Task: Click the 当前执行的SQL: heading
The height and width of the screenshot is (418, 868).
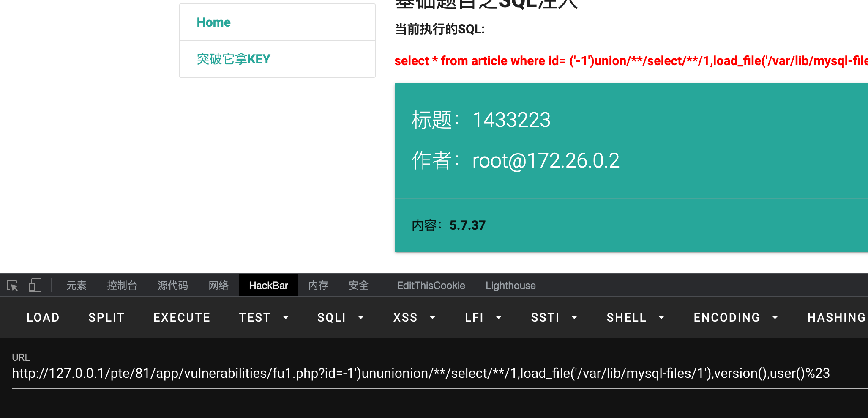Action: point(439,29)
